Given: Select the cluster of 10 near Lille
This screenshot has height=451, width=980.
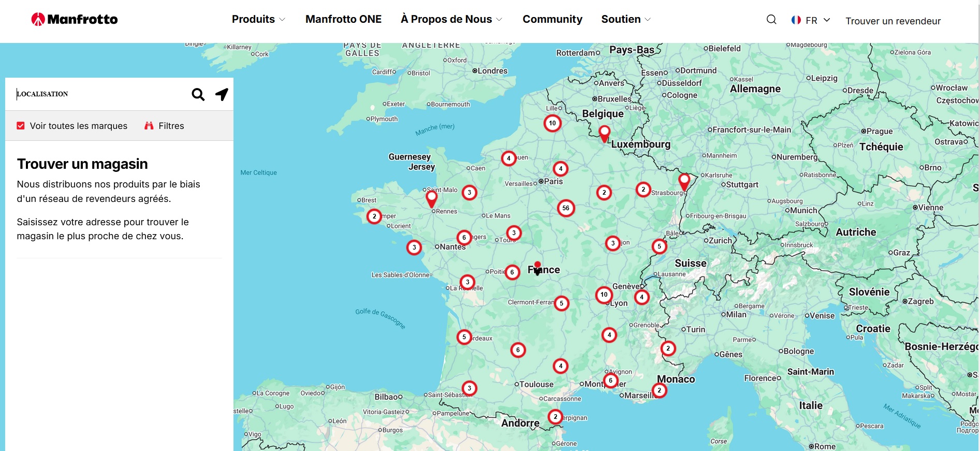Looking at the screenshot, I should [x=552, y=123].
